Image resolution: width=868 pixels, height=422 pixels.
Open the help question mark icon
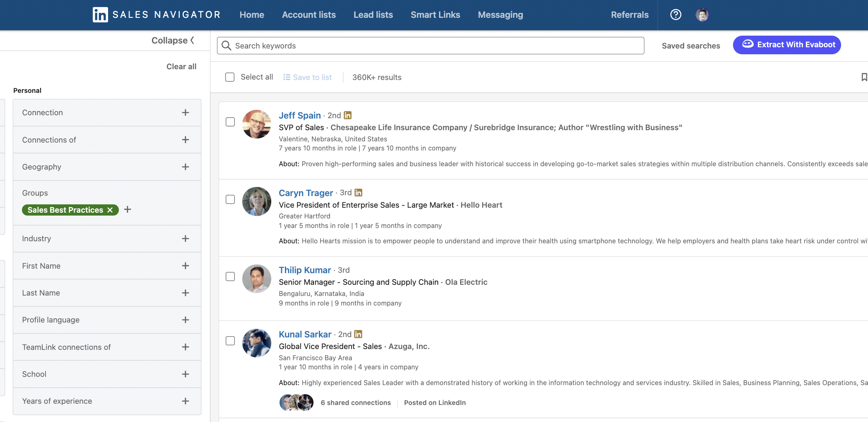675,15
